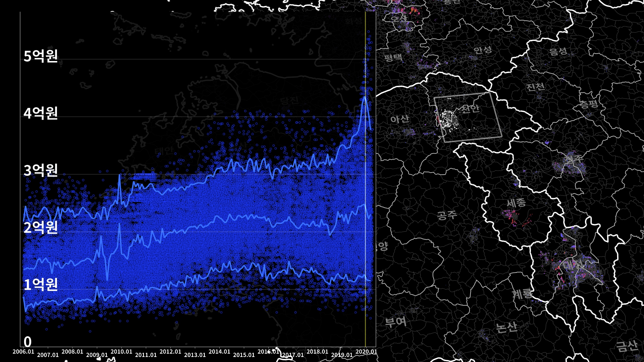Screen dimensions: 644x362
Task: Click the 천안 city label on map
Action: coord(470,109)
